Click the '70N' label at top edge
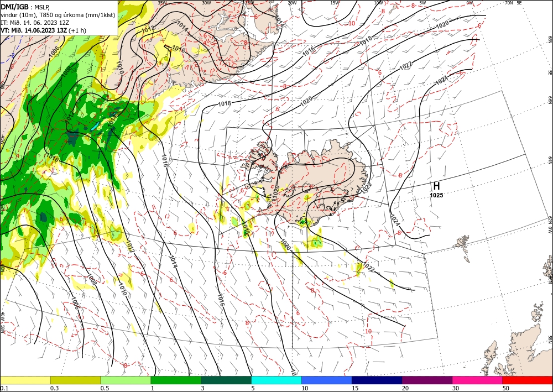 [509, 3]
